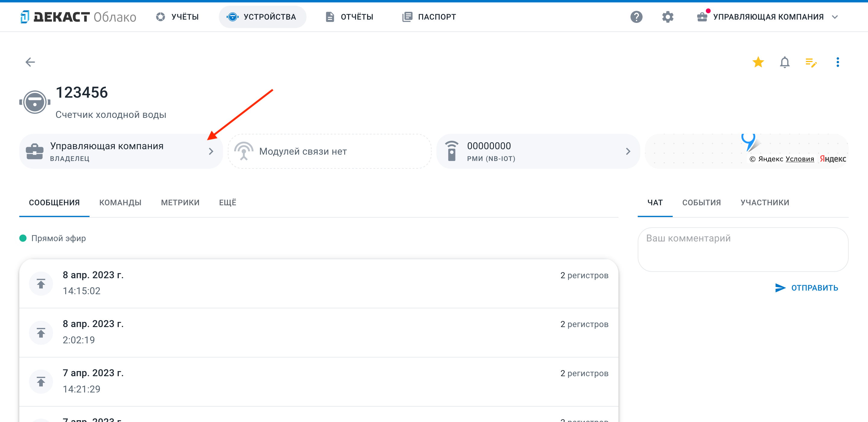This screenshot has width=868, height=422.
Task: Expand the owner card chevron
Action: pyautogui.click(x=211, y=151)
